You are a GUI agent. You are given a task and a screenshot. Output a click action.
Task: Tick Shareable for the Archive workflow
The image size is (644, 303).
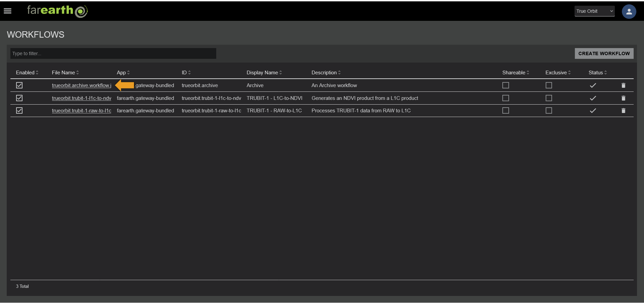tap(505, 85)
